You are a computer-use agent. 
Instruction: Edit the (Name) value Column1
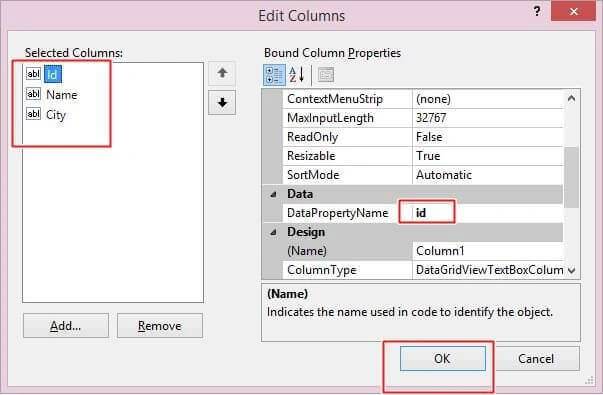pos(488,251)
